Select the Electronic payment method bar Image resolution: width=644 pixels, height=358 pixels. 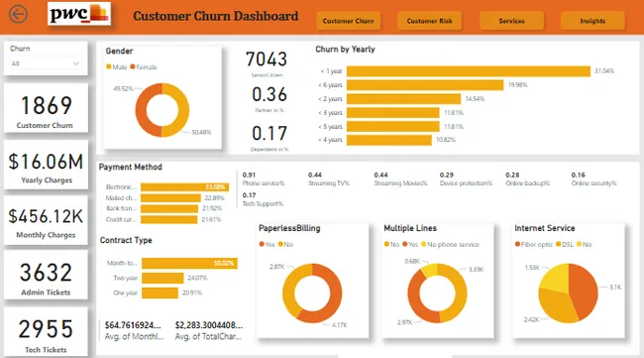click(x=185, y=187)
